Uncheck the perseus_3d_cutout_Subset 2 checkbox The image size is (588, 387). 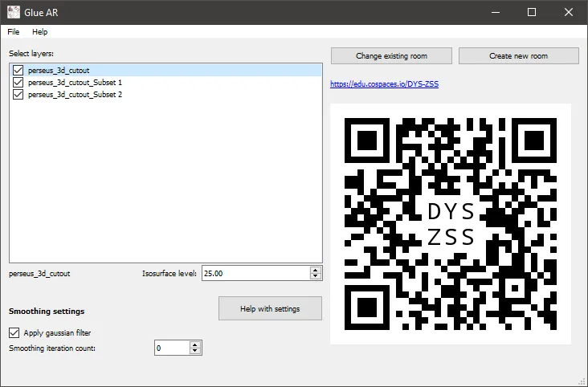(x=18, y=94)
